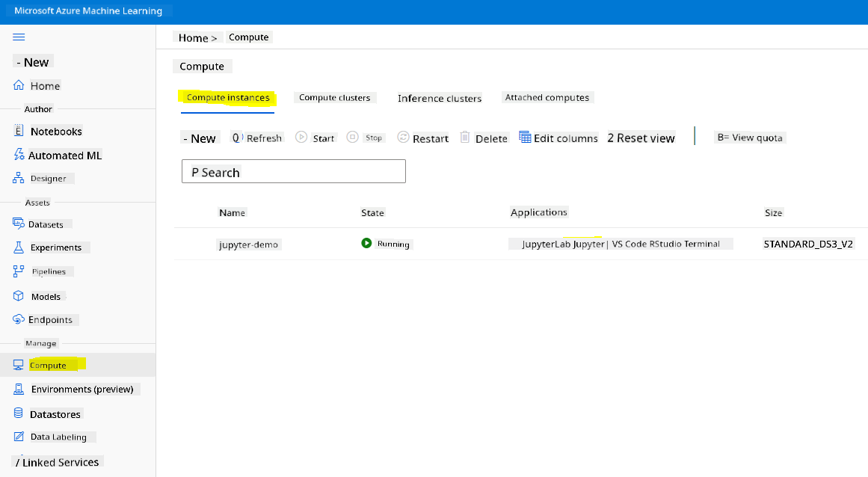This screenshot has height=477, width=868.
Task: Click the Datastores database icon
Action: (x=18, y=413)
